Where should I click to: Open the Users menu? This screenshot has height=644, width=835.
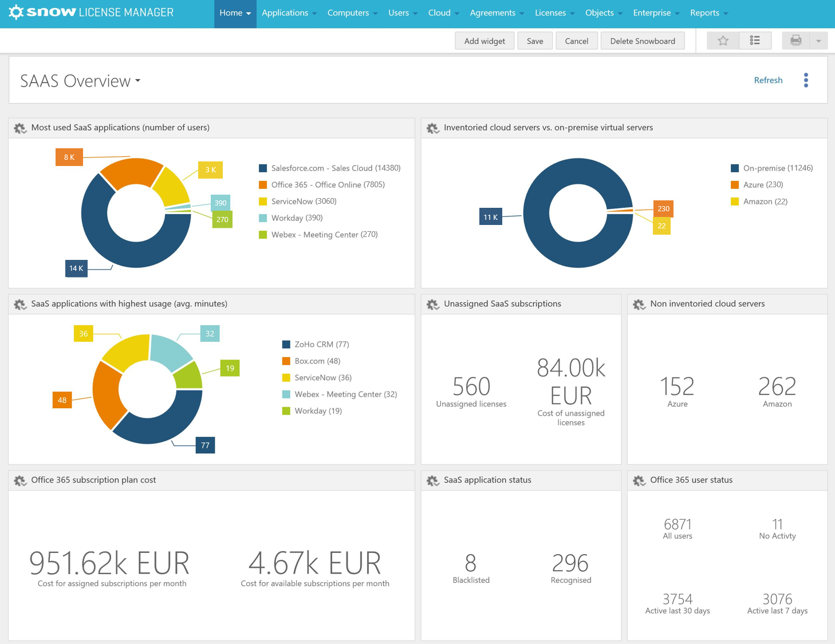pyautogui.click(x=403, y=13)
